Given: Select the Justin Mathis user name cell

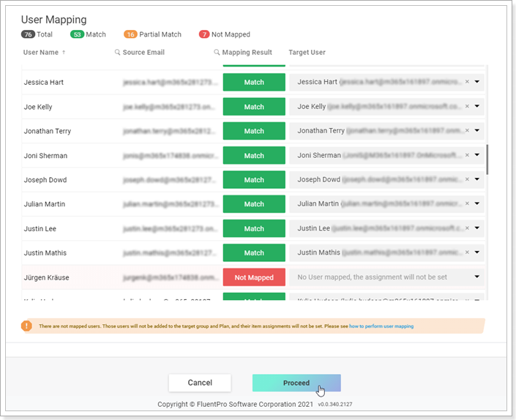Looking at the screenshot, I should (x=45, y=253).
